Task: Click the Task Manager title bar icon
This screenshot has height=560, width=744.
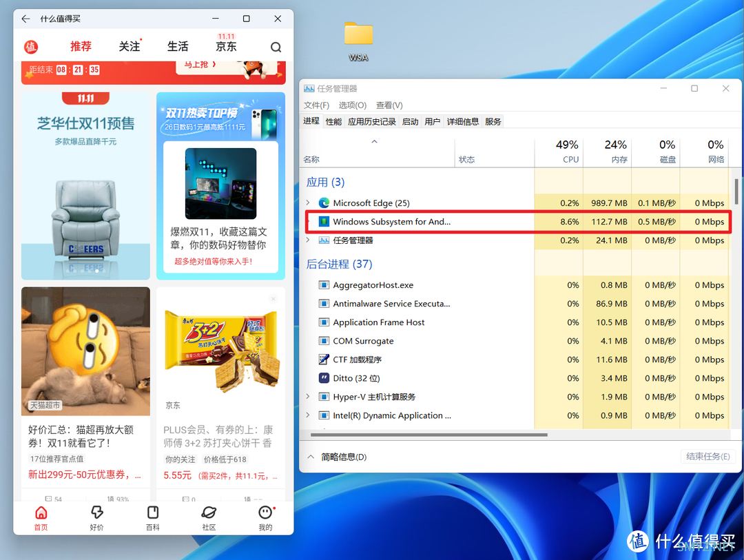Action: [309, 89]
